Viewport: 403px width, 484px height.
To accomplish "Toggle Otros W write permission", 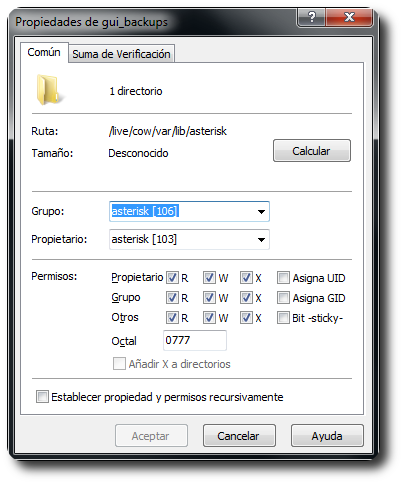I will coord(209,318).
